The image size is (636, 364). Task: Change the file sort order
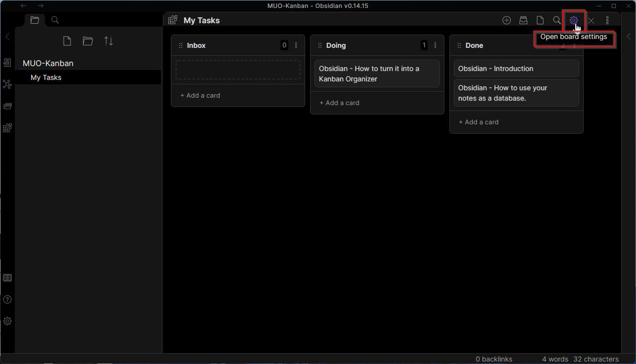(109, 41)
